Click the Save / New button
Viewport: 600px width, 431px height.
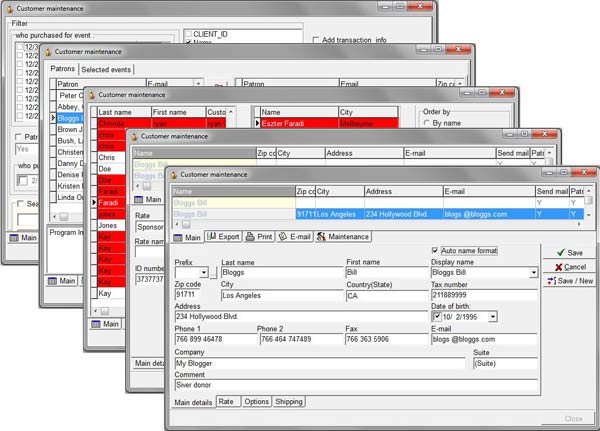(x=566, y=281)
